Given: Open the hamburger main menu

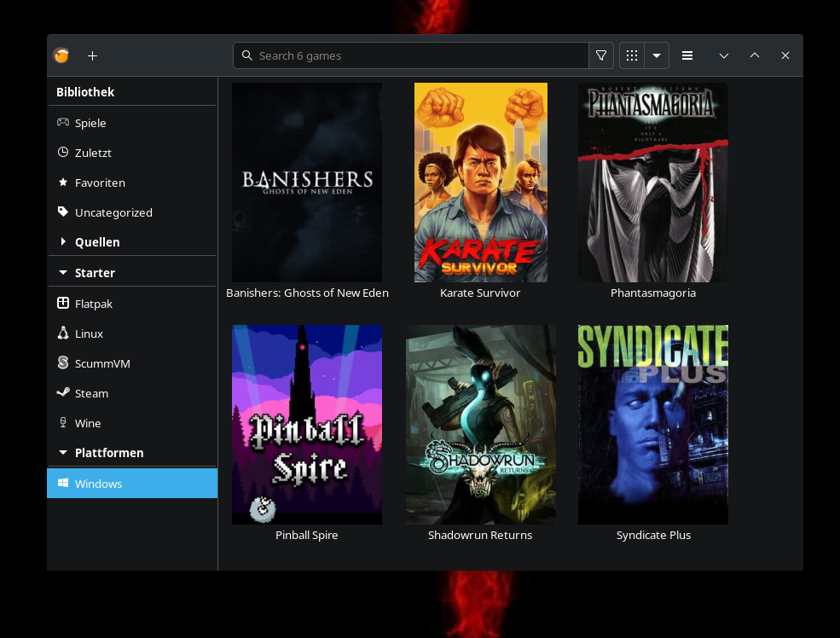Looking at the screenshot, I should (x=687, y=55).
